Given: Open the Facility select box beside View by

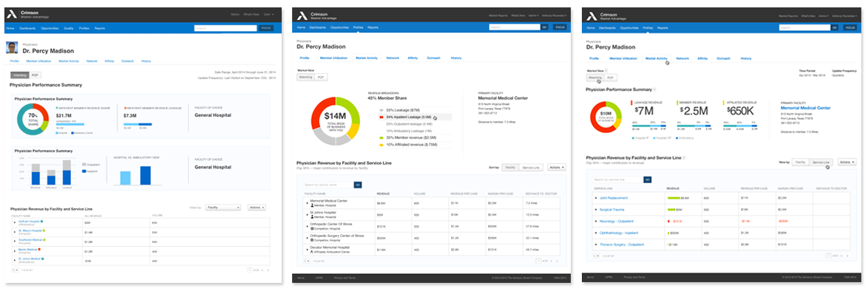Looking at the screenshot, I should 223,208.
